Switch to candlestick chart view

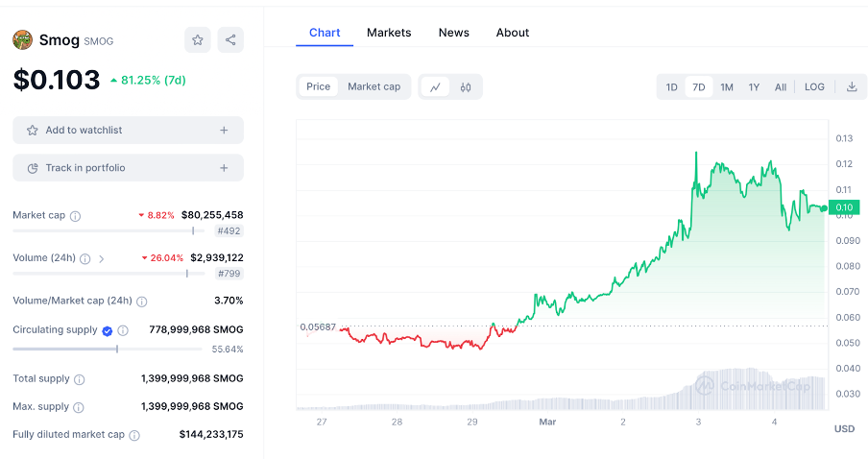point(466,87)
